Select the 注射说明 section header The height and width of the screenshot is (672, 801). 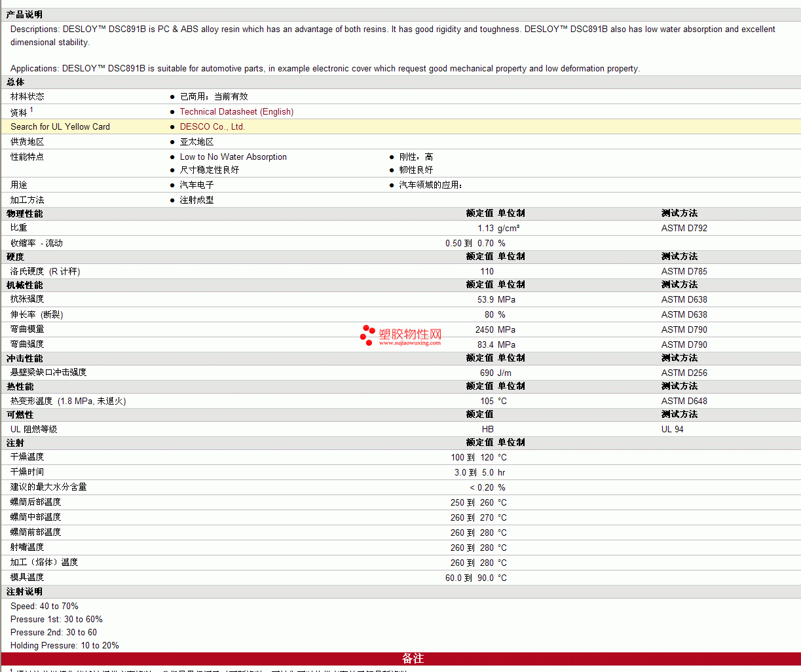tap(25, 592)
